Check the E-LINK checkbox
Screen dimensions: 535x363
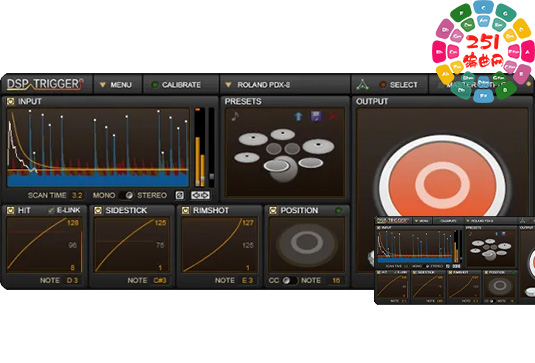click(x=51, y=210)
